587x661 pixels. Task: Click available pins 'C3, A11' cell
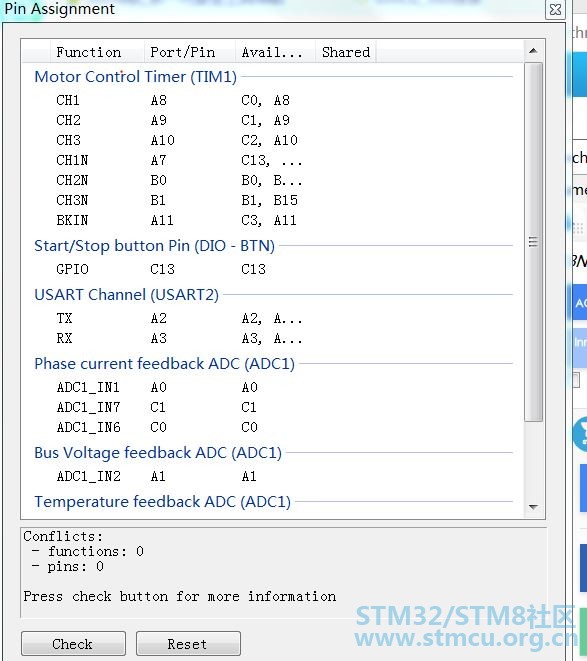(x=269, y=220)
